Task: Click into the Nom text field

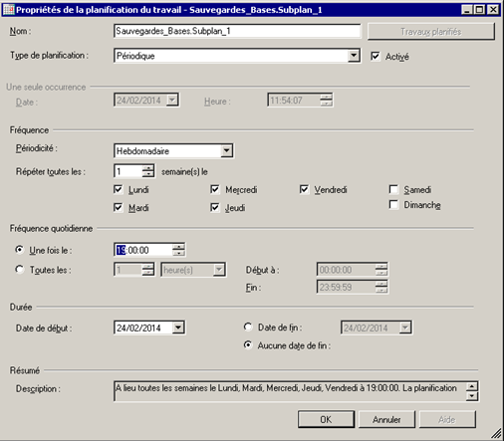Action: point(237,31)
